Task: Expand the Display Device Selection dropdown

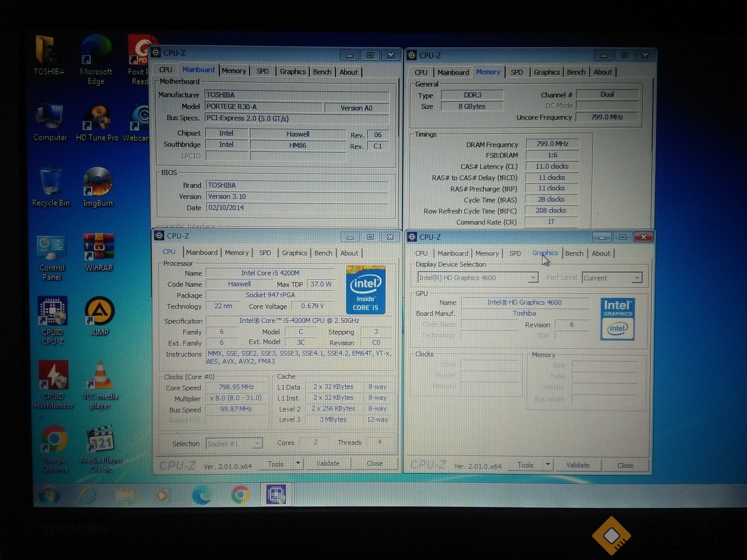Action: 533,278
